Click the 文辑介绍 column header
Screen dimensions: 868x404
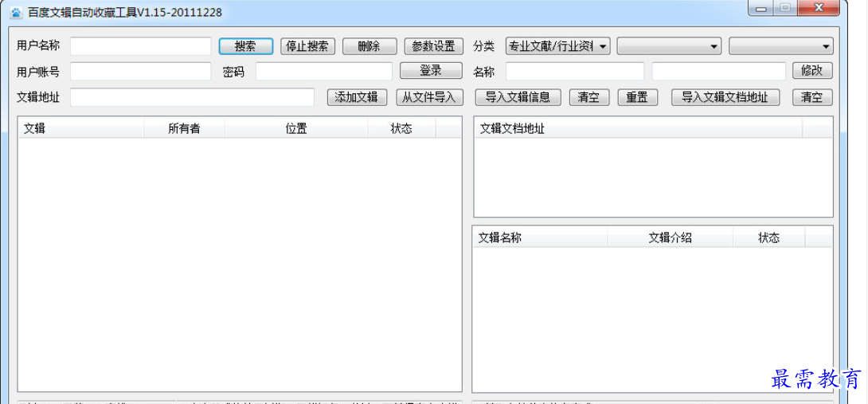point(670,237)
